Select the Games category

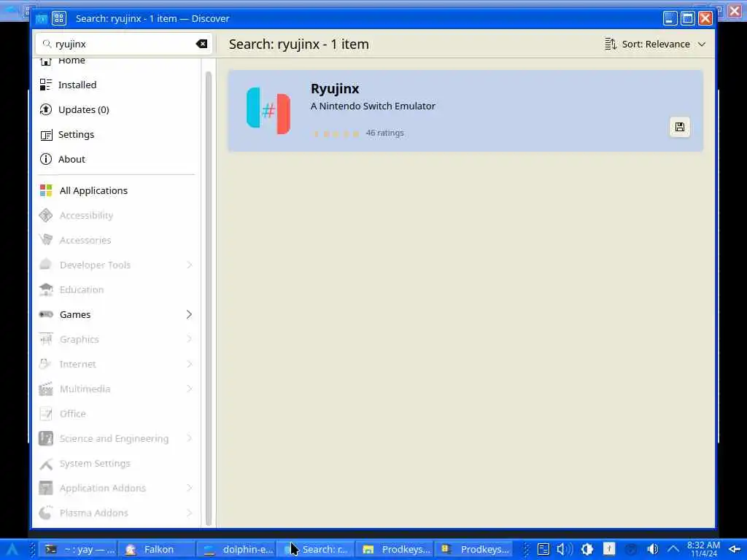pos(116,314)
